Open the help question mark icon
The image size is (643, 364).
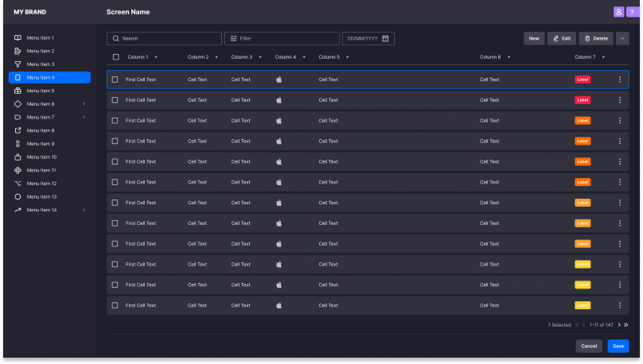pyautogui.click(x=632, y=12)
